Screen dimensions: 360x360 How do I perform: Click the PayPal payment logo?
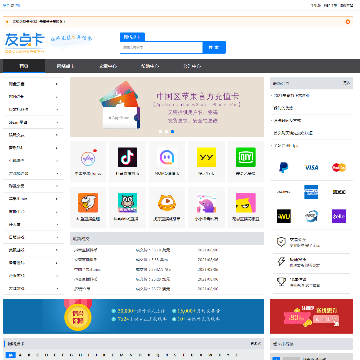pos(284,167)
